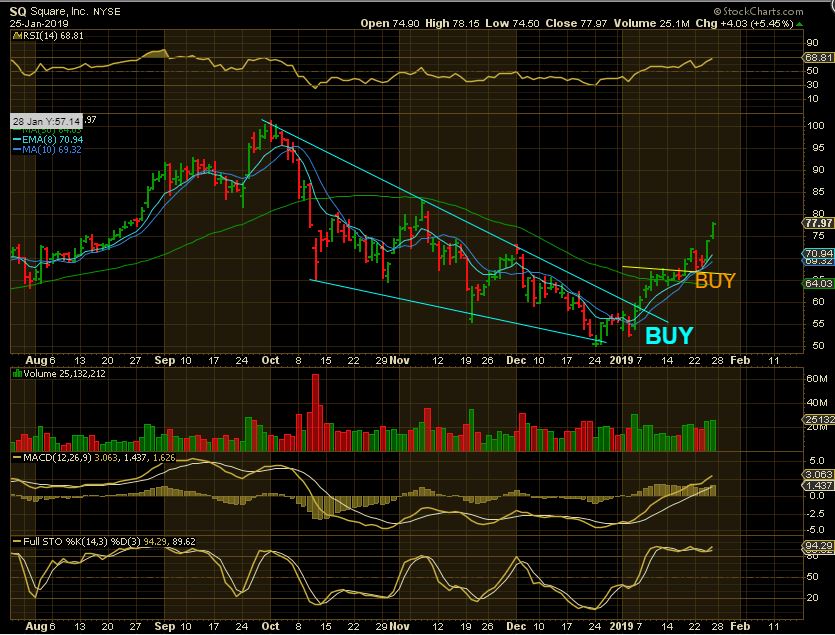The width and height of the screenshot is (835, 635).
Task: Click the orange BUY annotation on the chart
Action: pos(715,281)
